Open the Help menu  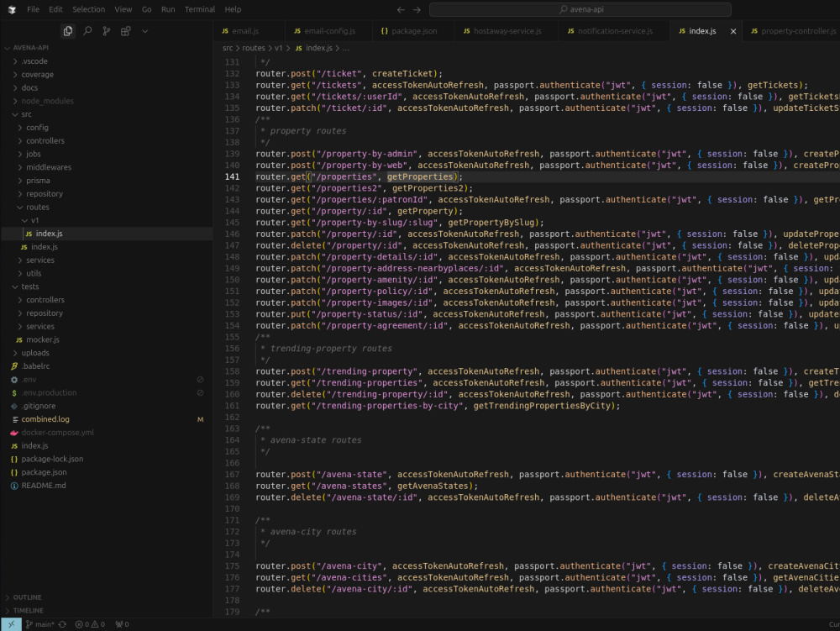[x=233, y=9]
